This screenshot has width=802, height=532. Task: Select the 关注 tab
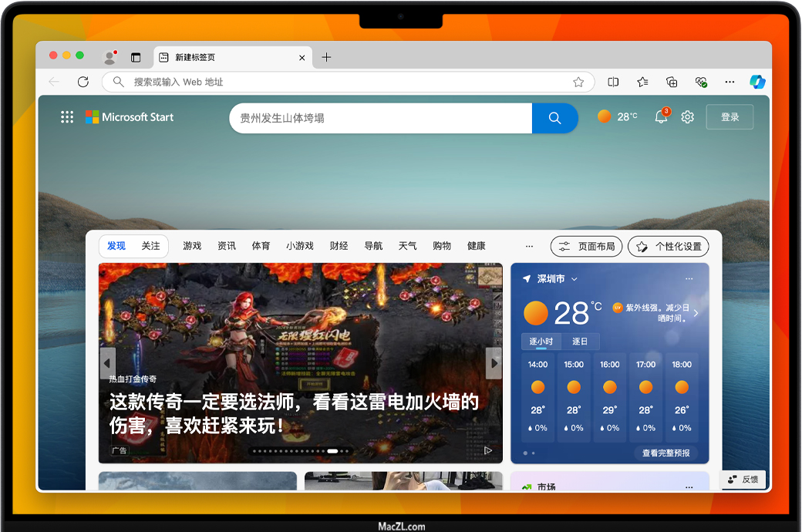(150, 246)
